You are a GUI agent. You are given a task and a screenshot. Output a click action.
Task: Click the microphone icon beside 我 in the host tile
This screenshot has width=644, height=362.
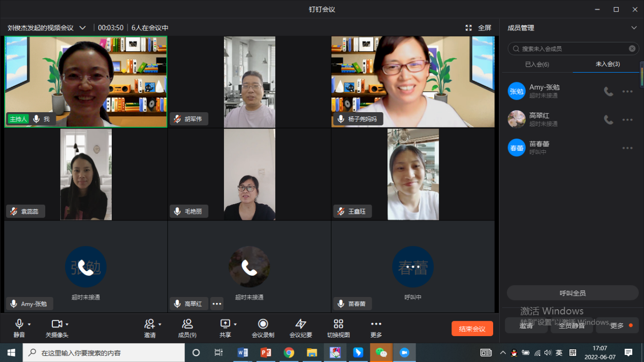coord(36,119)
